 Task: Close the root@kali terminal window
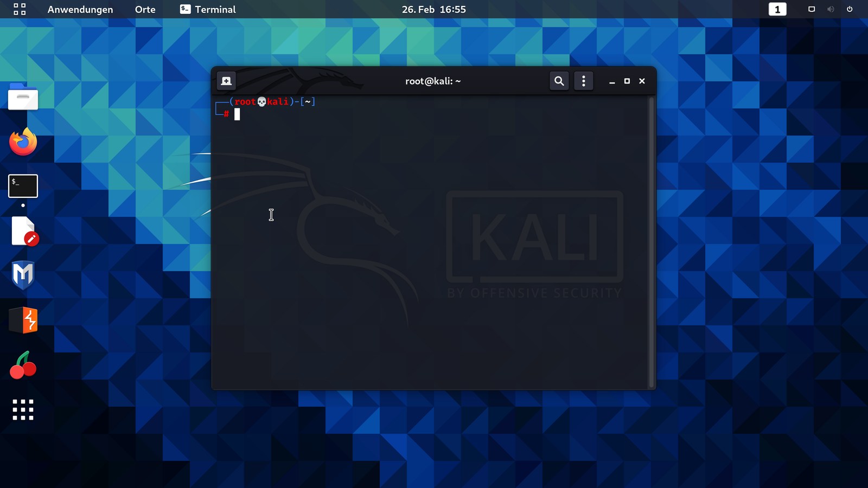[x=642, y=81]
